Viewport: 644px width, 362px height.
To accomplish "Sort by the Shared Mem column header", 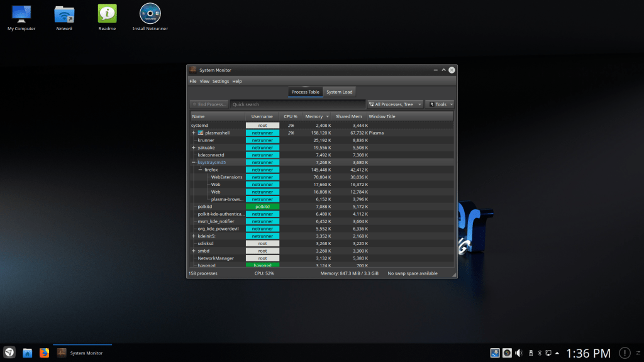I will click(348, 116).
